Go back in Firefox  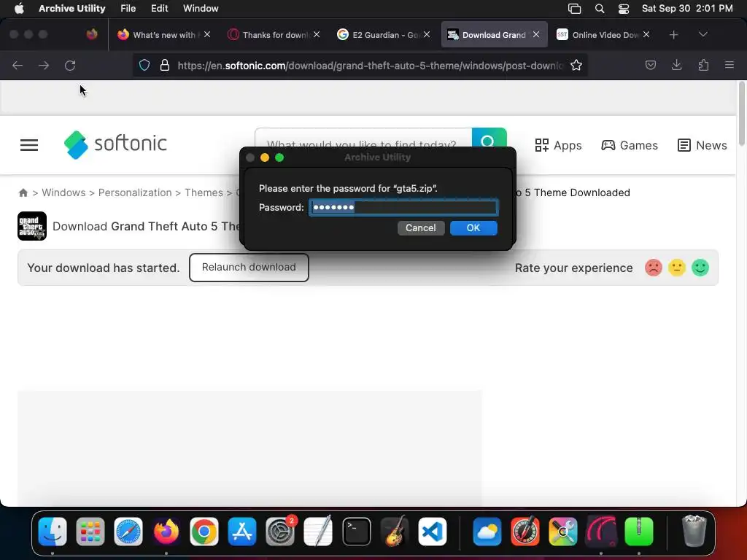pos(18,65)
